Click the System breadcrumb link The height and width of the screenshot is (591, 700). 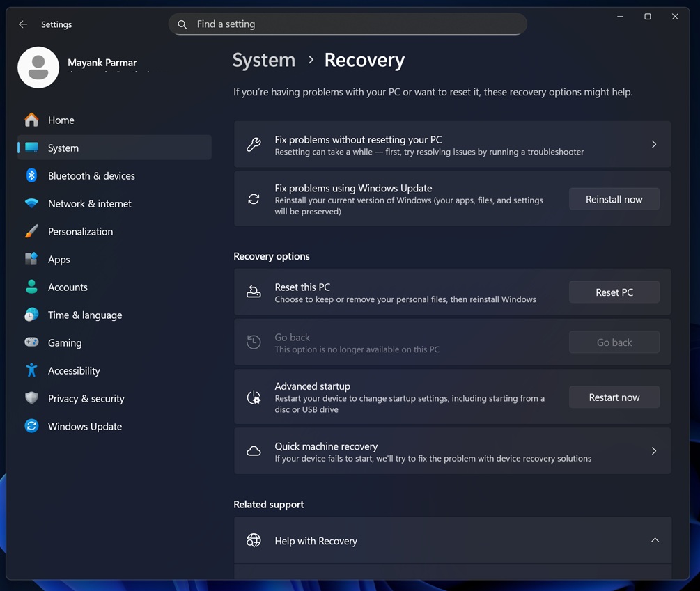pyautogui.click(x=263, y=61)
